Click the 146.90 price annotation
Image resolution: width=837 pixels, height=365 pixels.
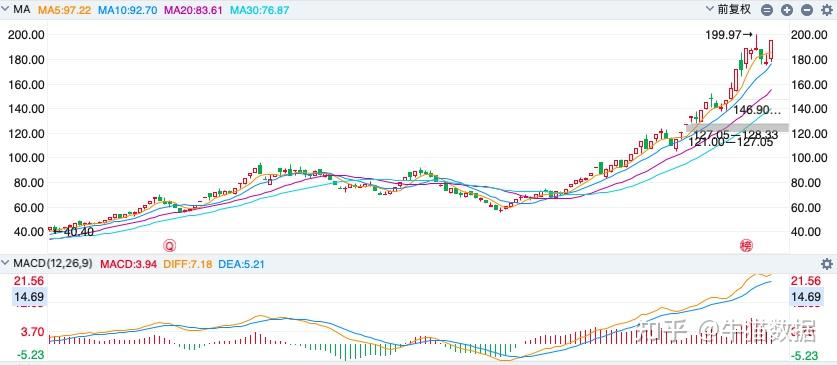756,110
